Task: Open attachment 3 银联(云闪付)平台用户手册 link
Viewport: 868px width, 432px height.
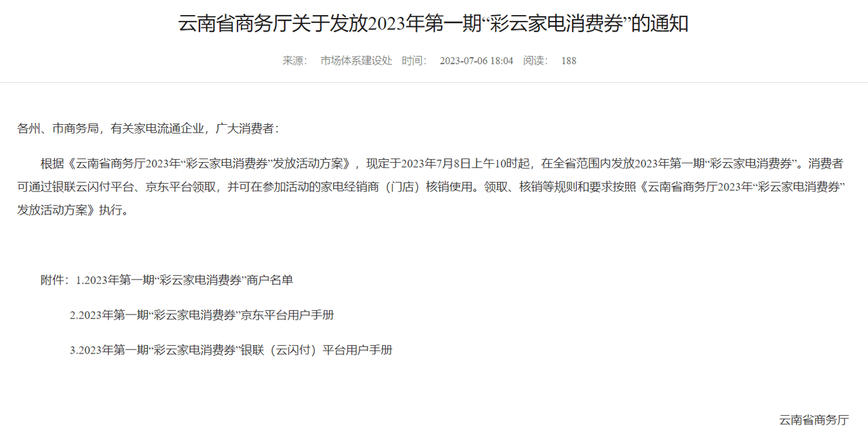Action: click(x=231, y=350)
